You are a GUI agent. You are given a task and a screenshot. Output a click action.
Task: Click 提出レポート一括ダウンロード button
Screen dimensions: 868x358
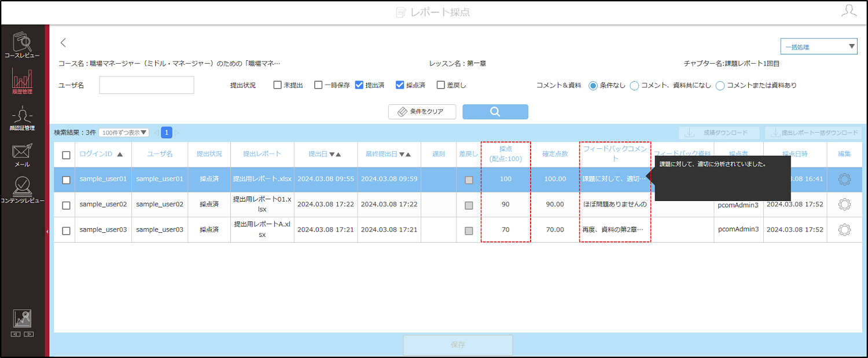tap(813, 133)
